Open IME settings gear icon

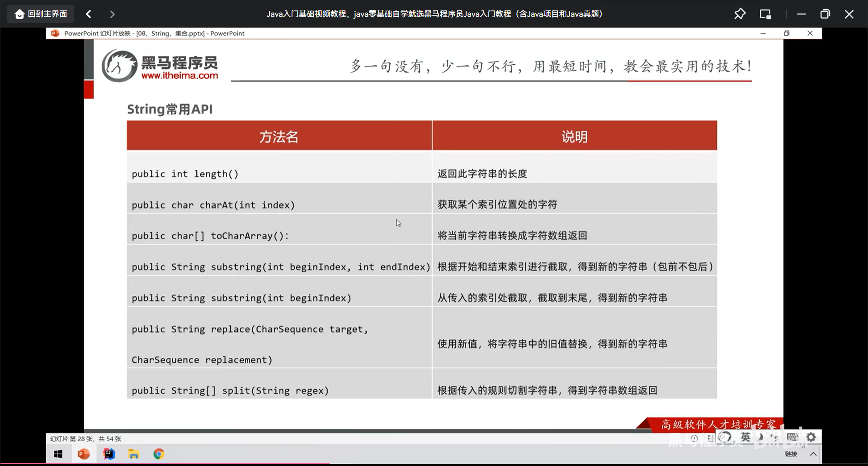[811, 437]
